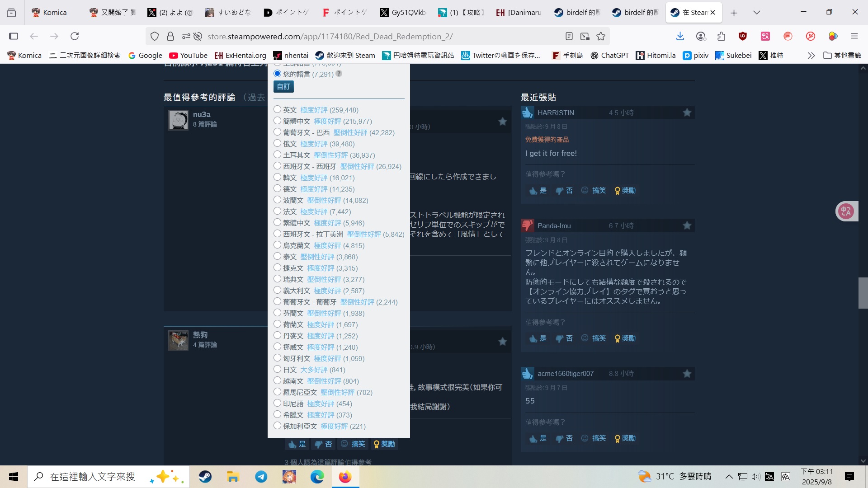Click star icon on Panda-lmu review
Viewport: 868px width, 488px height.
tap(687, 225)
